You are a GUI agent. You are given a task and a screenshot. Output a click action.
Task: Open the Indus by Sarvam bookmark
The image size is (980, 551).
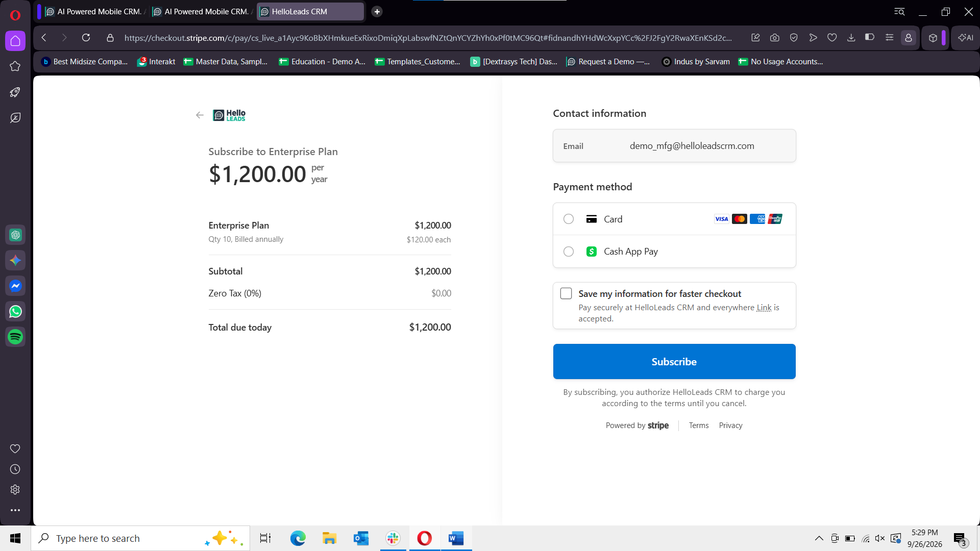coord(696,62)
